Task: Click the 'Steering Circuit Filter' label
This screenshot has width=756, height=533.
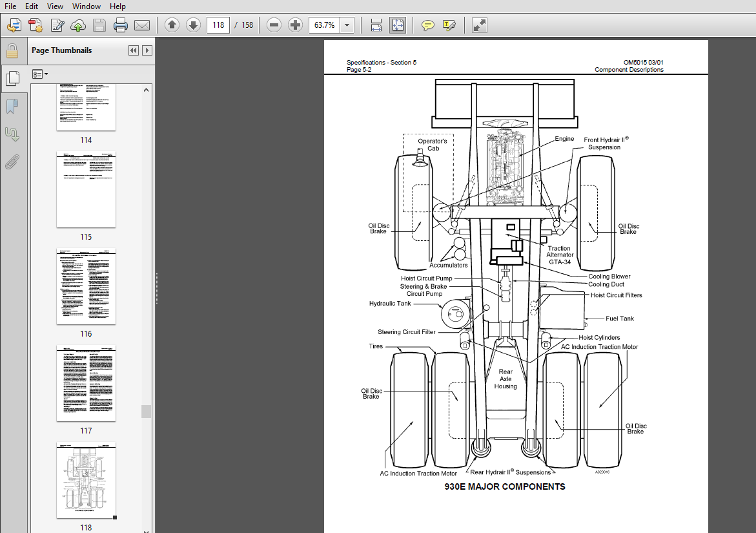Action: tap(407, 332)
